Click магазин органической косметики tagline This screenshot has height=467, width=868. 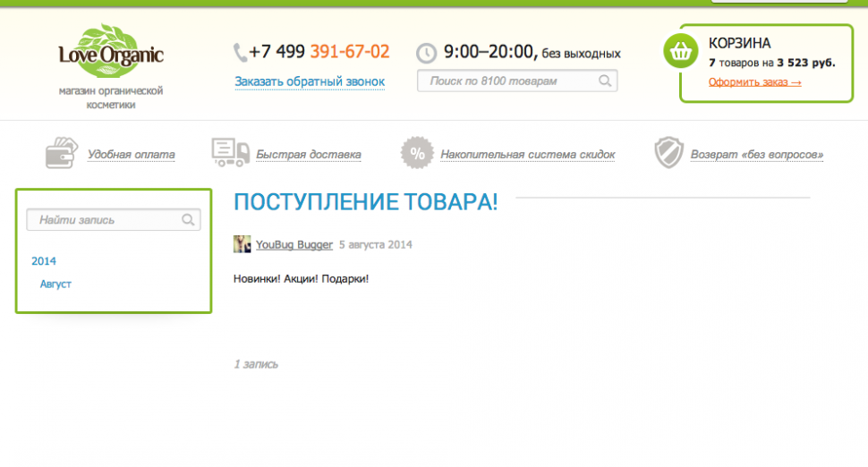(111, 98)
